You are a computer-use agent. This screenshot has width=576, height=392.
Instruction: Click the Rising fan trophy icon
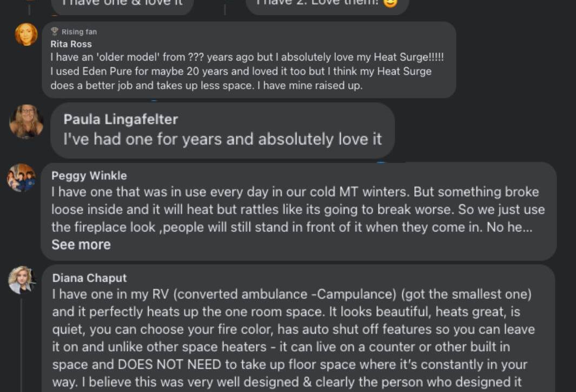click(54, 31)
